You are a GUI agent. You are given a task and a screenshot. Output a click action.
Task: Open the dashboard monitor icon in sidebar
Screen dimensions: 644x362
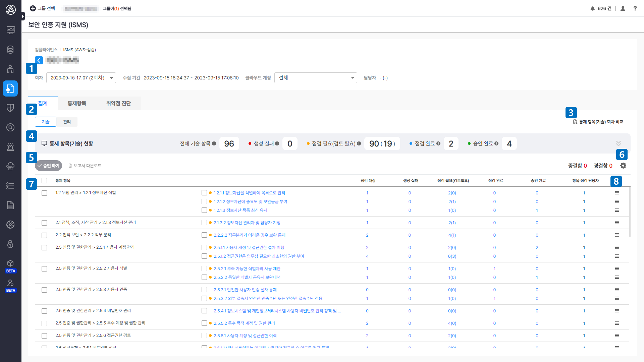(x=10, y=30)
